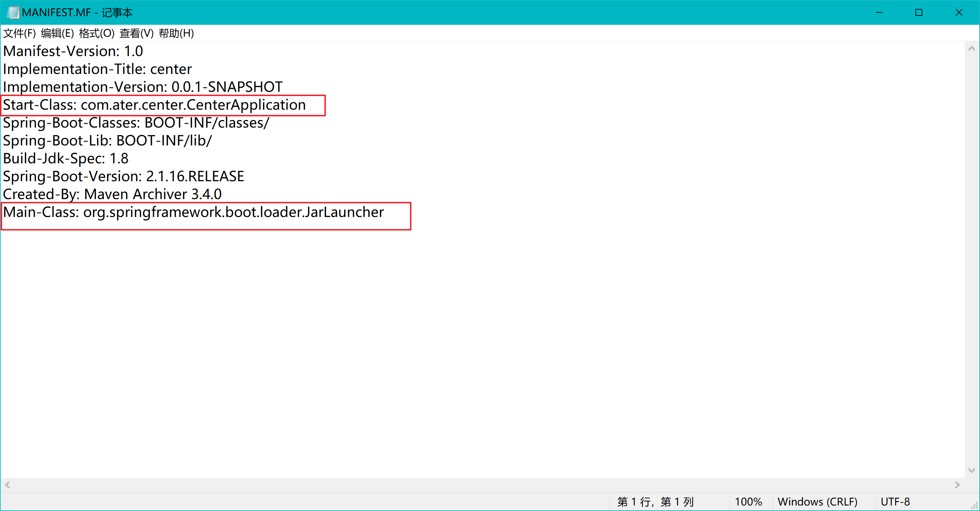Image resolution: width=980 pixels, height=511 pixels.
Task: Click the horizontal scrollbar track
Action: tap(482, 485)
